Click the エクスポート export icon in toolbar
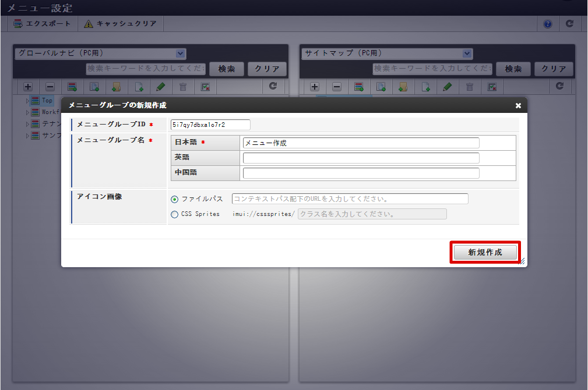The height and width of the screenshot is (390, 588). pyautogui.click(x=17, y=24)
